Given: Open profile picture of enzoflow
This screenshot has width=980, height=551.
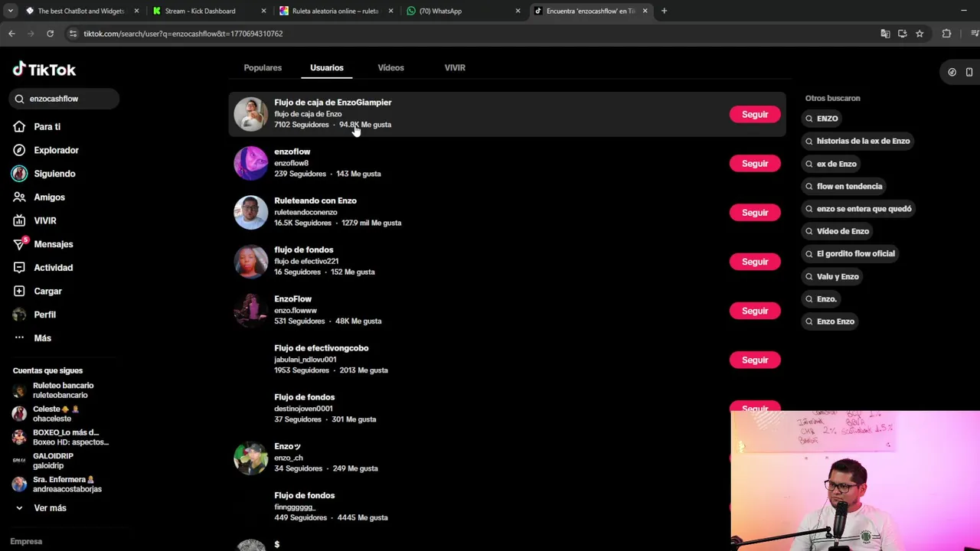Looking at the screenshot, I should (250, 163).
